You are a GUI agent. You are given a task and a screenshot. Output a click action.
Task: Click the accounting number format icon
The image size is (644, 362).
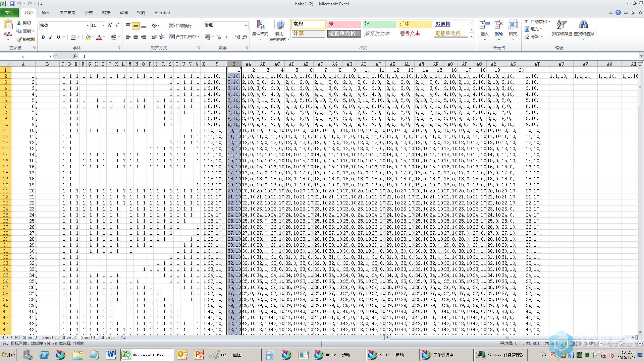208,37
